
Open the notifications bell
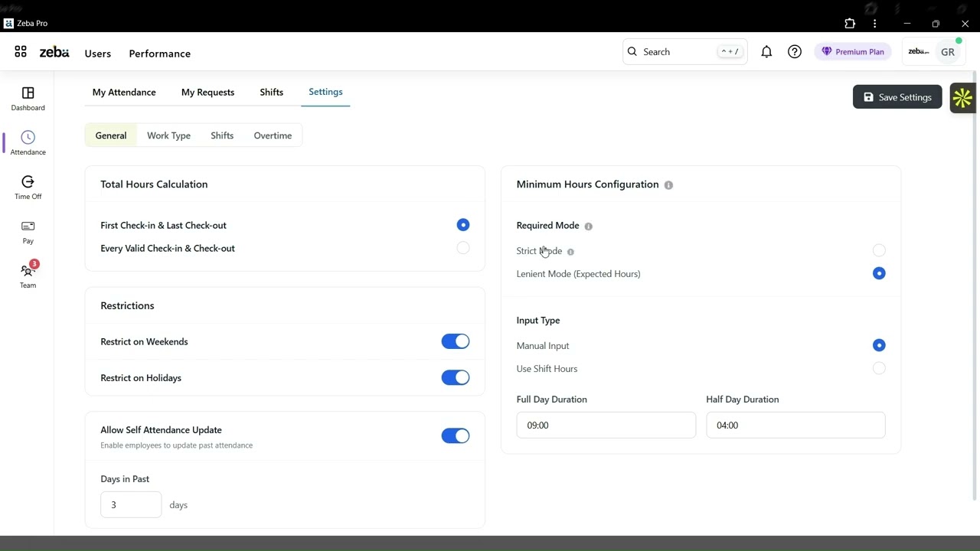(766, 52)
